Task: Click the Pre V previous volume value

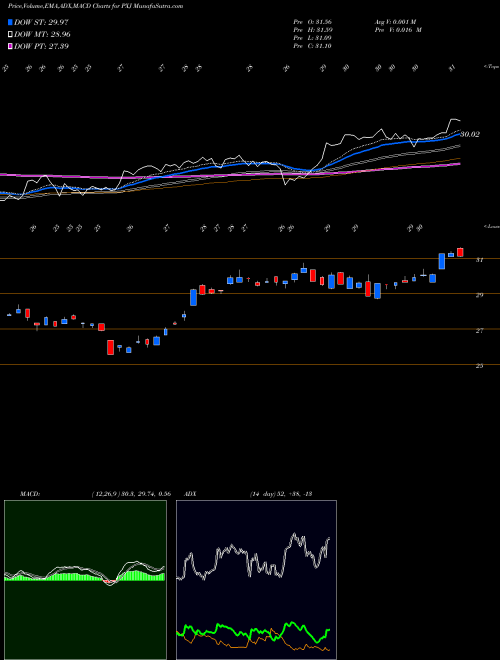Action: (x=398, y=30)
